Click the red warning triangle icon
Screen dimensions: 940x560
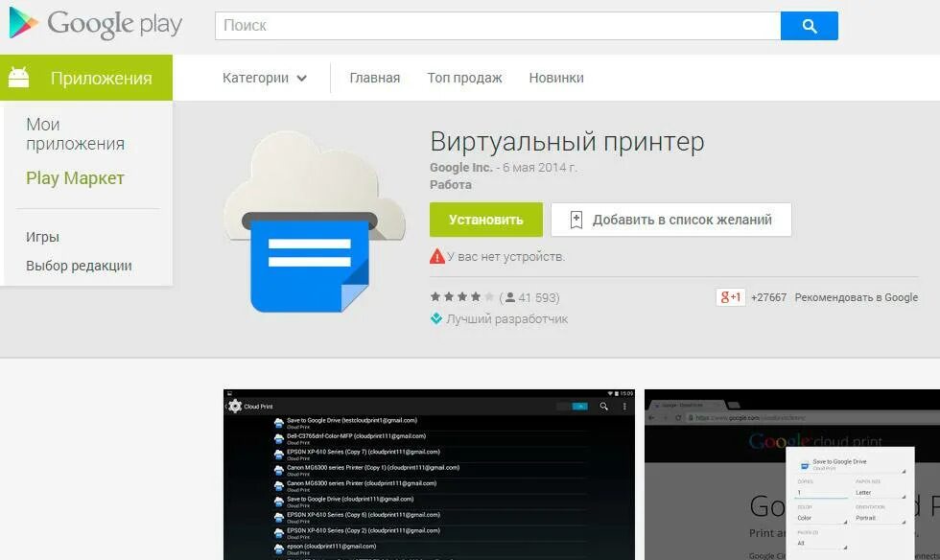point(437,257)
